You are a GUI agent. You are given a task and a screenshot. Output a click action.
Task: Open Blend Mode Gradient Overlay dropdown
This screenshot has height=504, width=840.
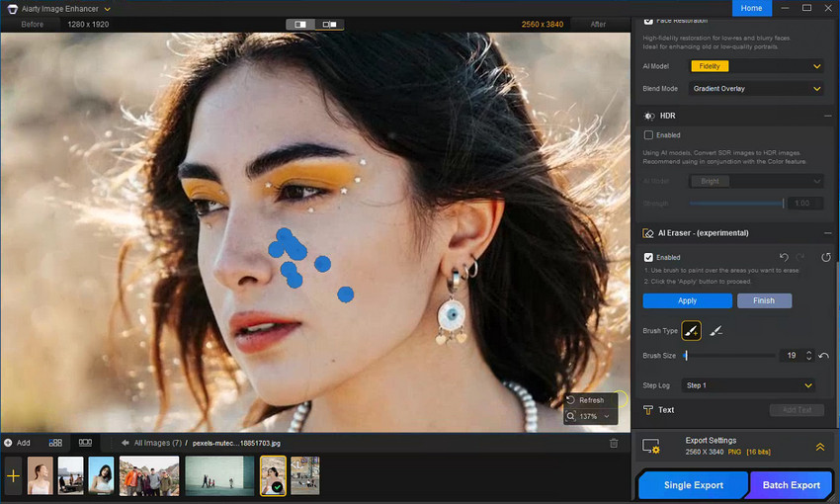[x=756, y=89]
